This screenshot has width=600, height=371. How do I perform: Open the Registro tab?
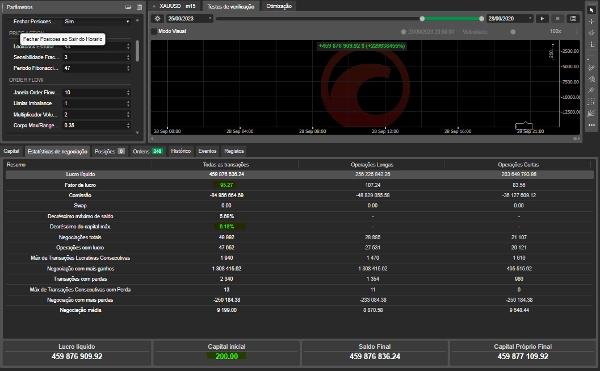click(234, 151)
